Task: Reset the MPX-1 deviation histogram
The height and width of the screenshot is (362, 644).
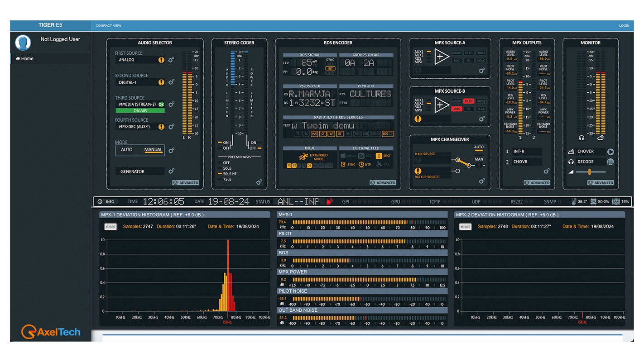Action: click(111, 227)
